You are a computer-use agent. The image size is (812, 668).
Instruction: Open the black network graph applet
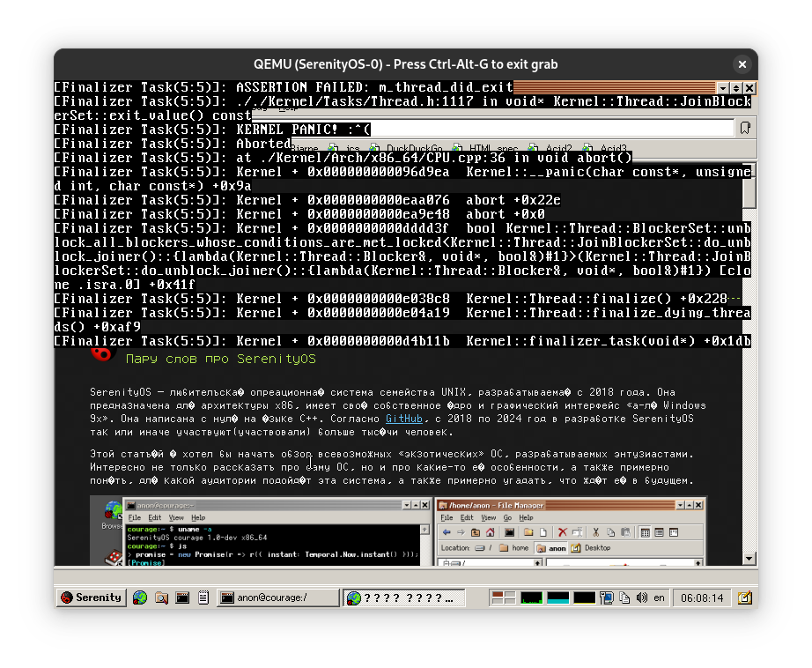(584, 597)
